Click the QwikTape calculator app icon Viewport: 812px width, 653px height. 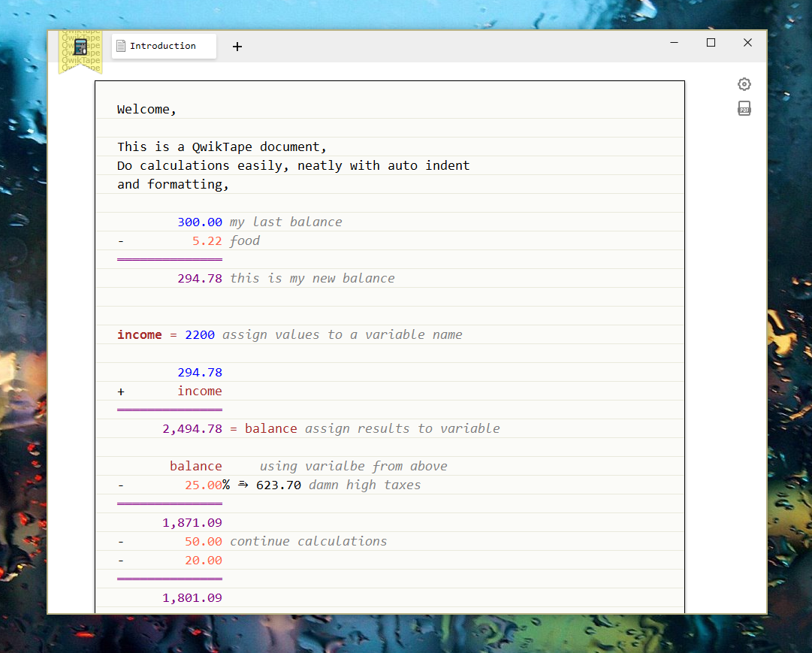[80, 47]
